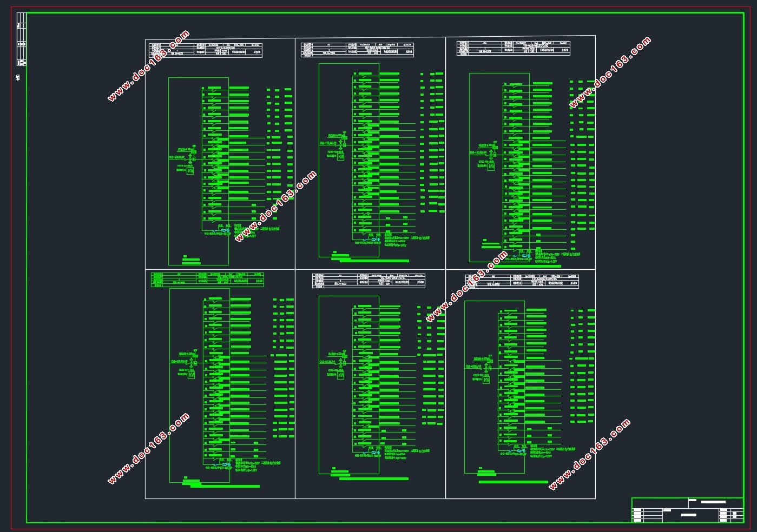Select the KW meter symbol in lower-left diagram
This screenshot has width=757, height=532.
point(192,375)
